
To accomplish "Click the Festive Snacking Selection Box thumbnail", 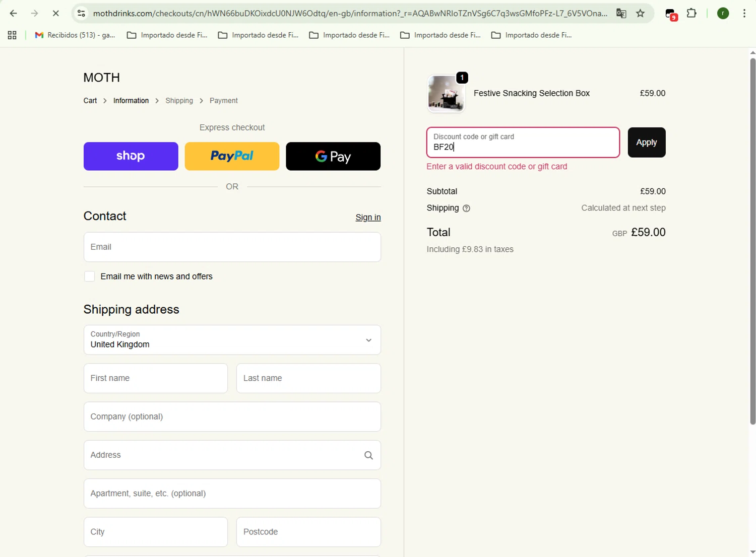I will tap(446, 94).
